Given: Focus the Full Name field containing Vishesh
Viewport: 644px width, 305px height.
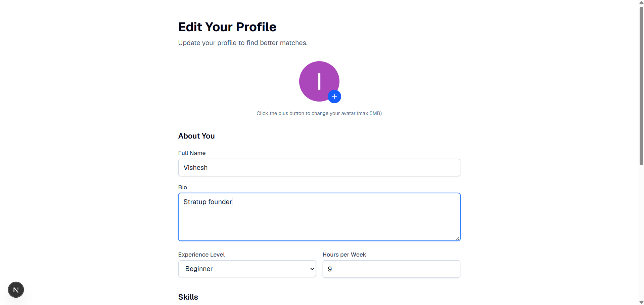Looking at the screenshot, I should point(319,167).
